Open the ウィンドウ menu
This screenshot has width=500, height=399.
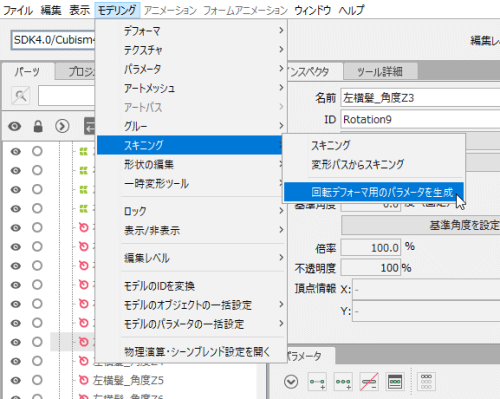tap(312, 10)
